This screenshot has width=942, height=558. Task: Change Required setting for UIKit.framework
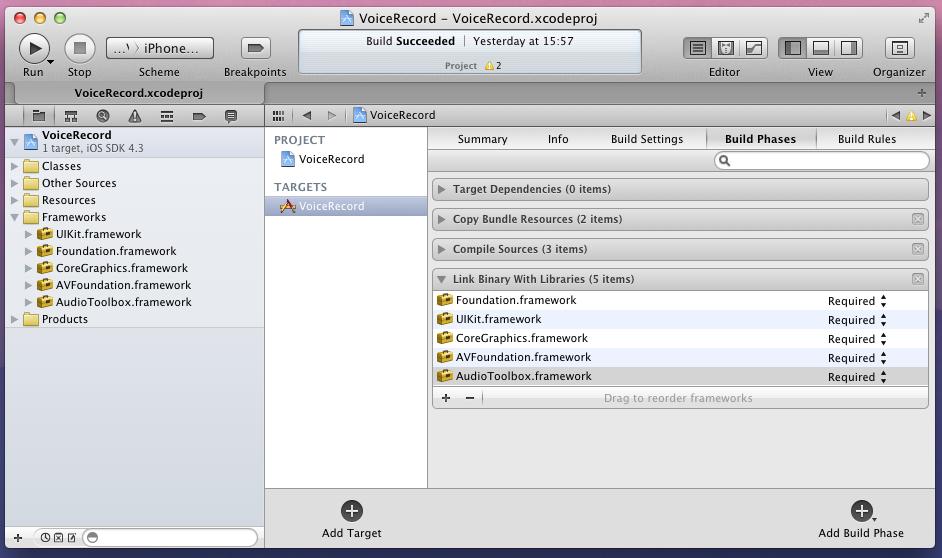click(857, 320)
